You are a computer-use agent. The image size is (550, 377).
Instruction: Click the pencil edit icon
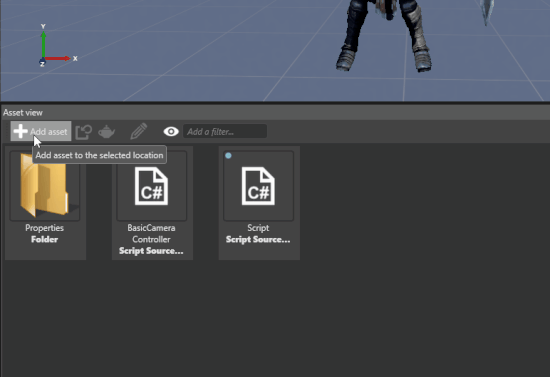tap(139, 131)
